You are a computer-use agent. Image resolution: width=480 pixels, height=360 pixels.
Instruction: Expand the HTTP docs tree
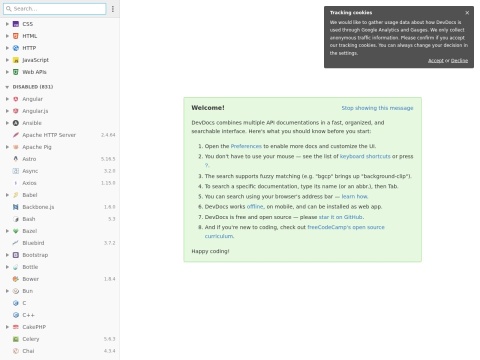7,48
